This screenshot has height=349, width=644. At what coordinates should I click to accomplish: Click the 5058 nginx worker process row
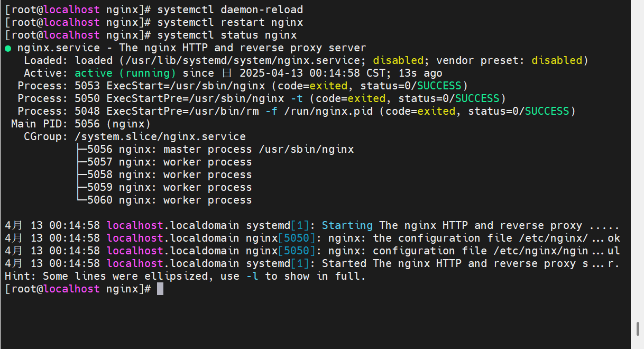coord(164,174)
